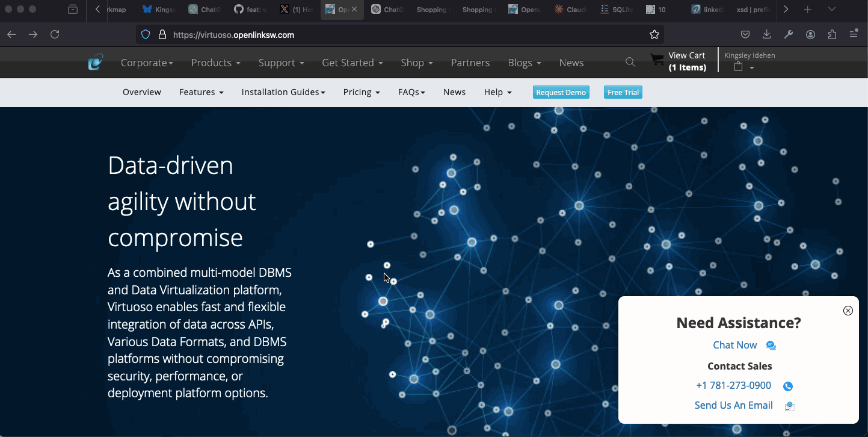Expand the Help submenu
Viewport: 868px width, 437px height.
[x=498, y=92]
